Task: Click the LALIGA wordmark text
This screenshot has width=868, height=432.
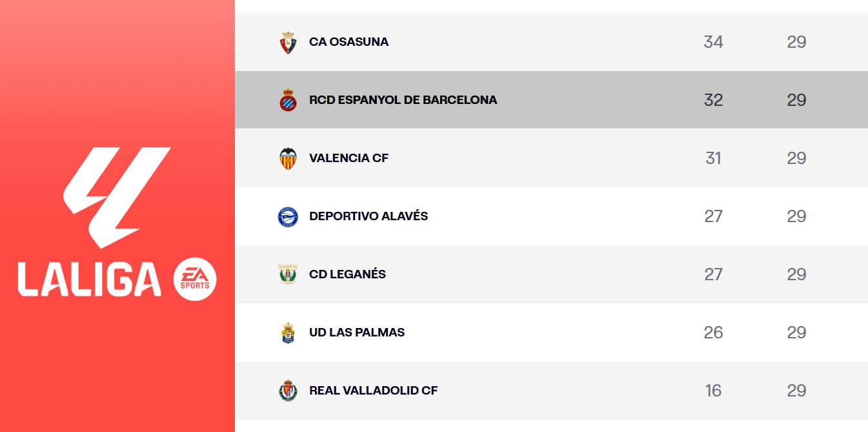Action: [x=89, y=280]
